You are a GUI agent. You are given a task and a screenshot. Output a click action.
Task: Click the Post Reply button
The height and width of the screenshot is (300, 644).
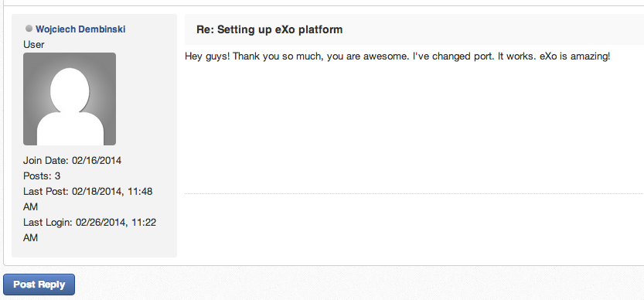click(x=39, y=285)
